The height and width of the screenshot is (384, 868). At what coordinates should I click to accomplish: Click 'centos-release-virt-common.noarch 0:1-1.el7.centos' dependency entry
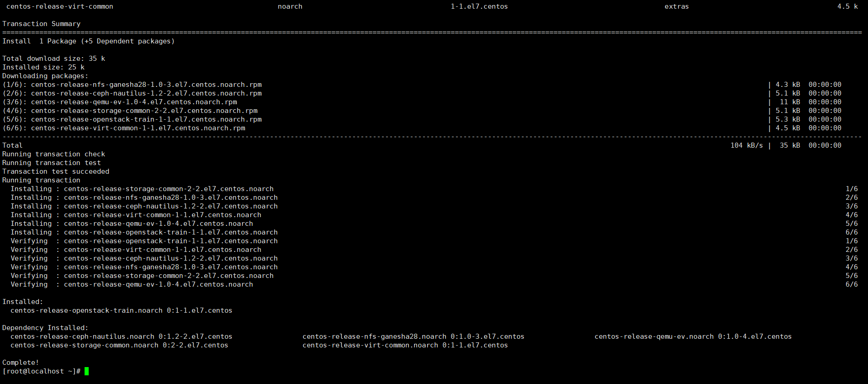coord(405,345)
